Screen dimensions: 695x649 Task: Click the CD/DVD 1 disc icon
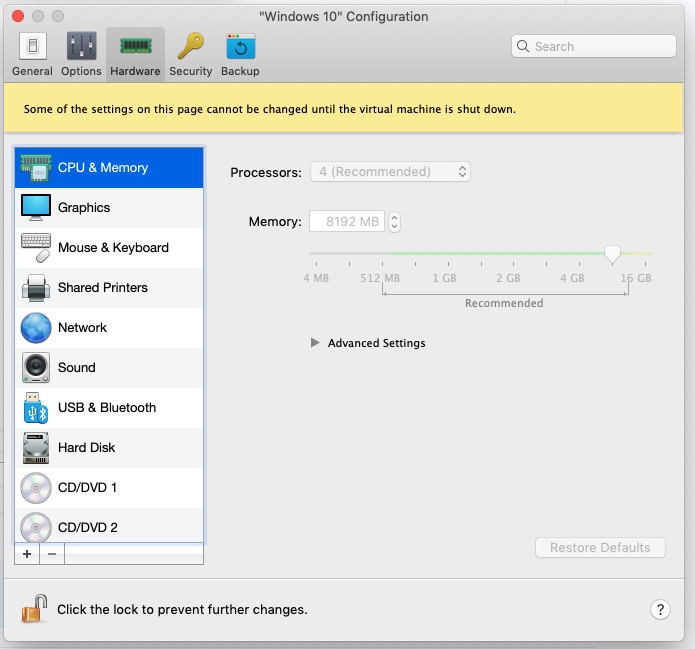coord(36,488)
